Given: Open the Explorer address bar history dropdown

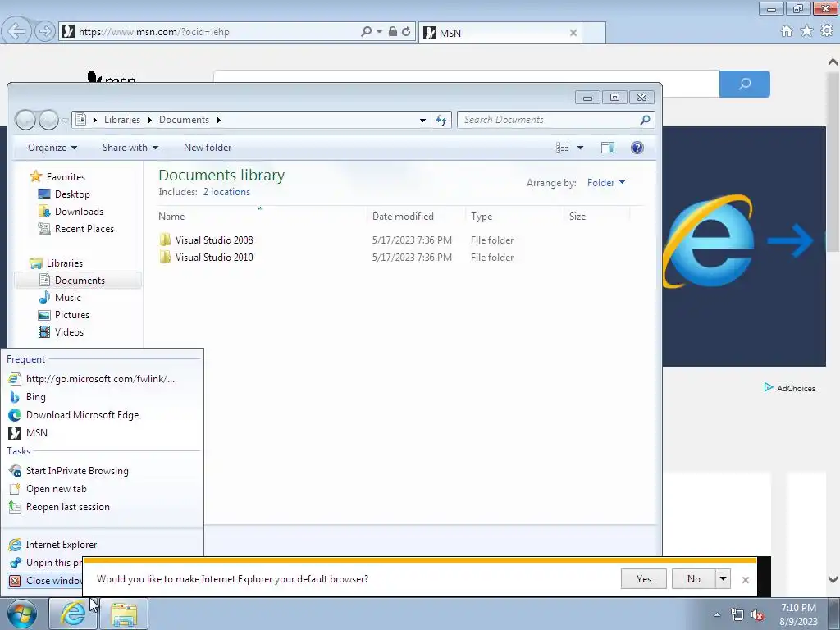Looking at the screenshot, I should coord(422,120).
